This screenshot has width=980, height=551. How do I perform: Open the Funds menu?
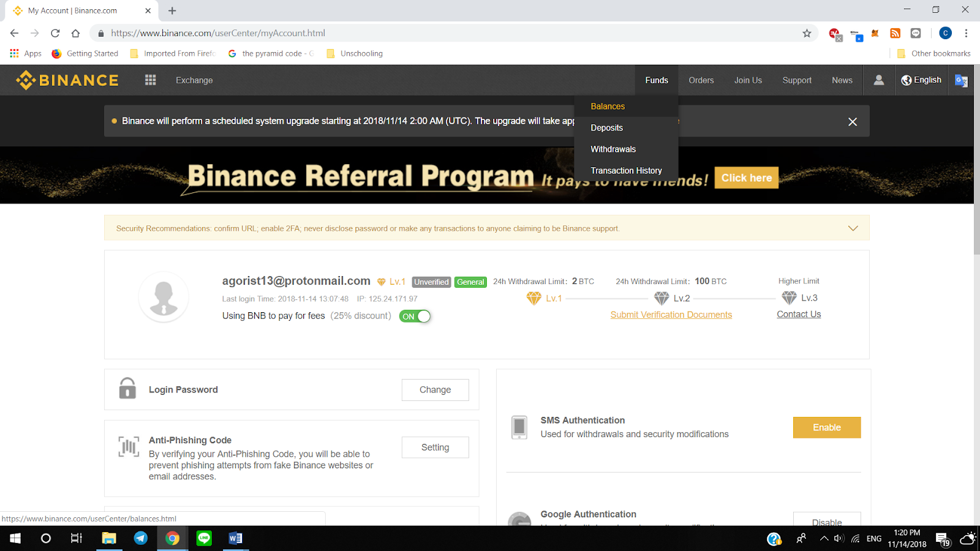(657, 80)
